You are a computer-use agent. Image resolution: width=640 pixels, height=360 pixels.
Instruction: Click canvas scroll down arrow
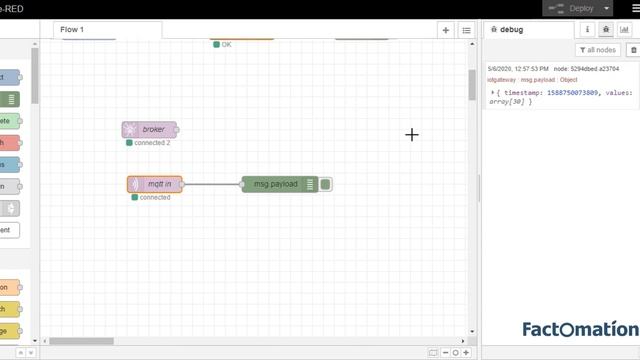pos(472,331)
